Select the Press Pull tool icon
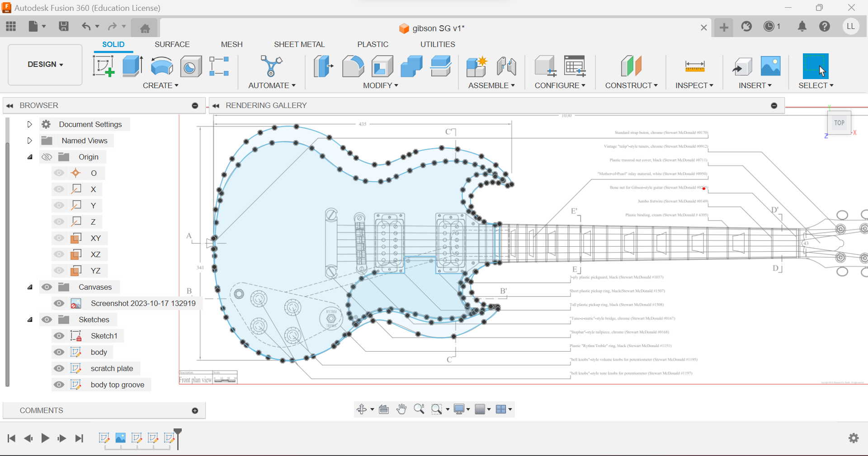The height and width of the screenshot is (456, 868). pyautogui.click(x=324, y=66)
